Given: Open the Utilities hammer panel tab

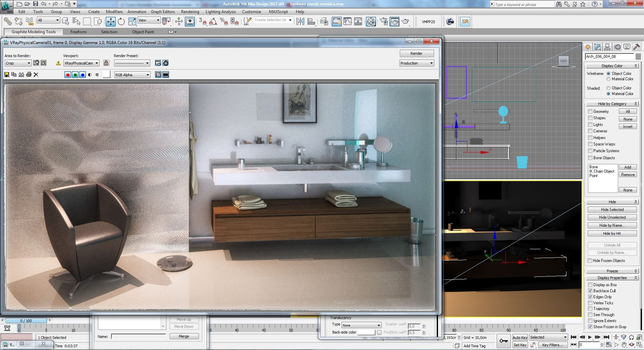Looking at the screenshot, I should (x=636, y=47).
